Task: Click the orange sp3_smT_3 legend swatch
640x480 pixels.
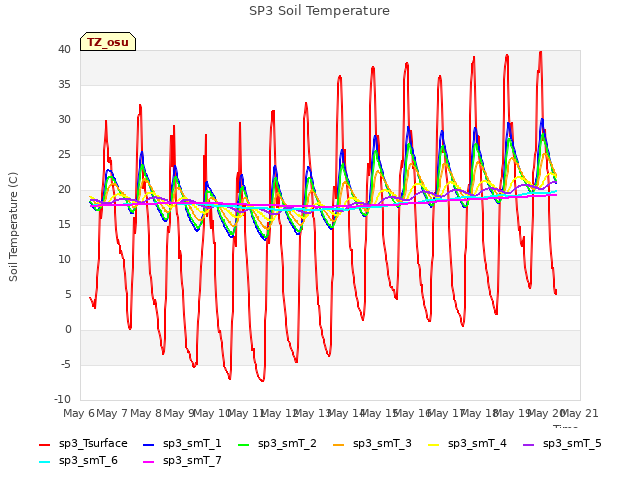Action: (339, 444)
